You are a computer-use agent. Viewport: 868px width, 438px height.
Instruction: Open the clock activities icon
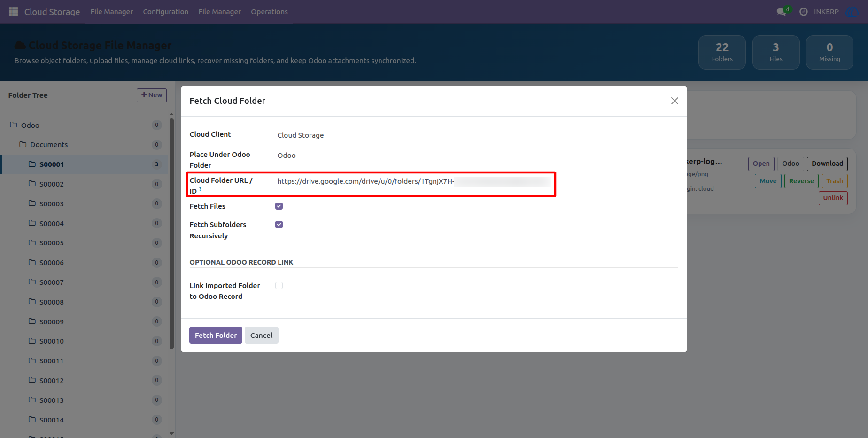point(804,12)
